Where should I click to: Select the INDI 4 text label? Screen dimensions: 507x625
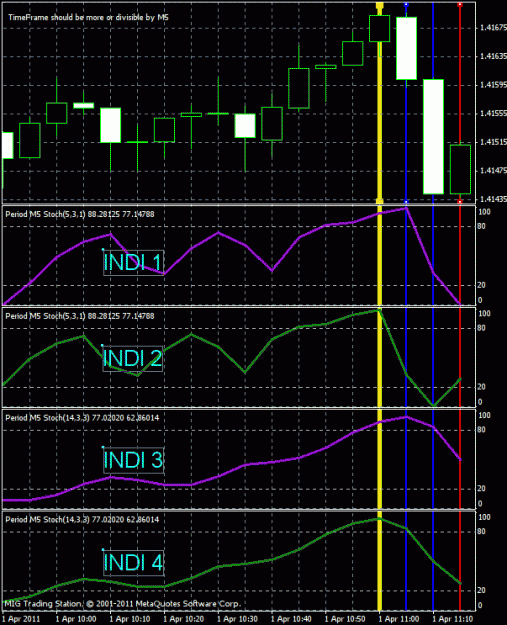133,562
